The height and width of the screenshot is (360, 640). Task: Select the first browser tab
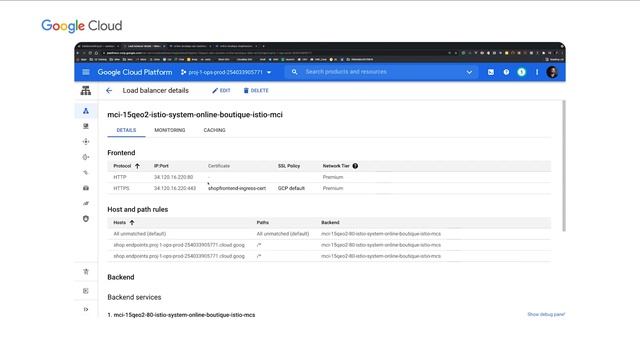click(x=98, y=46)
